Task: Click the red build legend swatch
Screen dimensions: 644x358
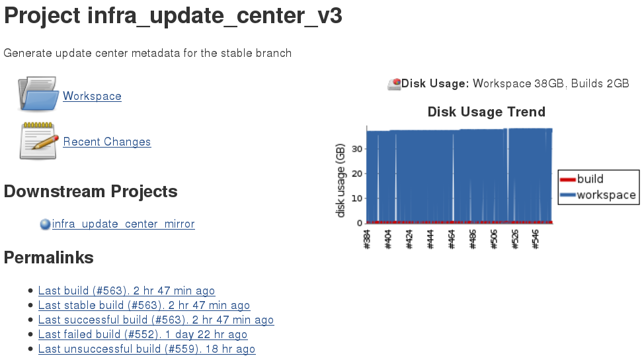Action: tap(567, 179)
